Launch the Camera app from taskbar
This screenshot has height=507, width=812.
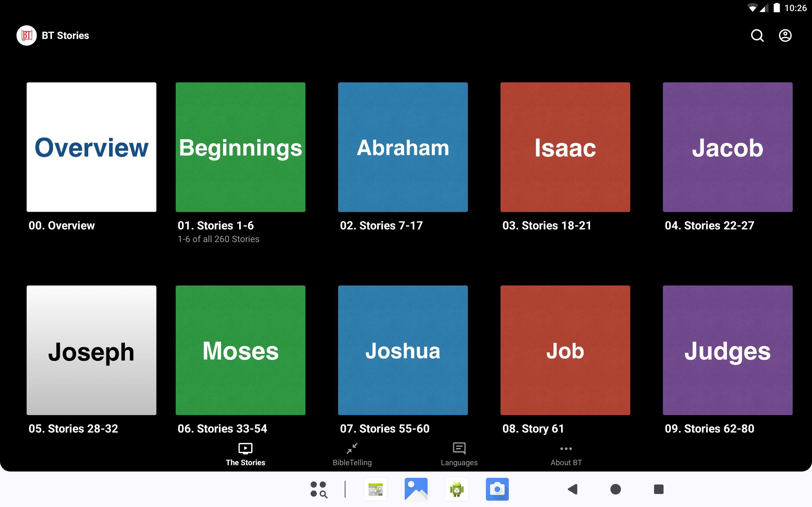tap(497, 489)
